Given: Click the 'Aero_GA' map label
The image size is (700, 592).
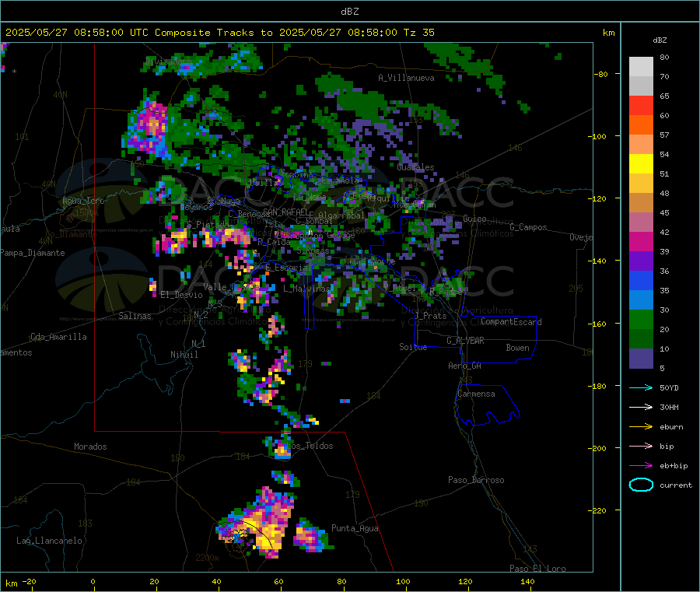Looking at the screenshot, I should pyautogui.click(x=464, y=366).
